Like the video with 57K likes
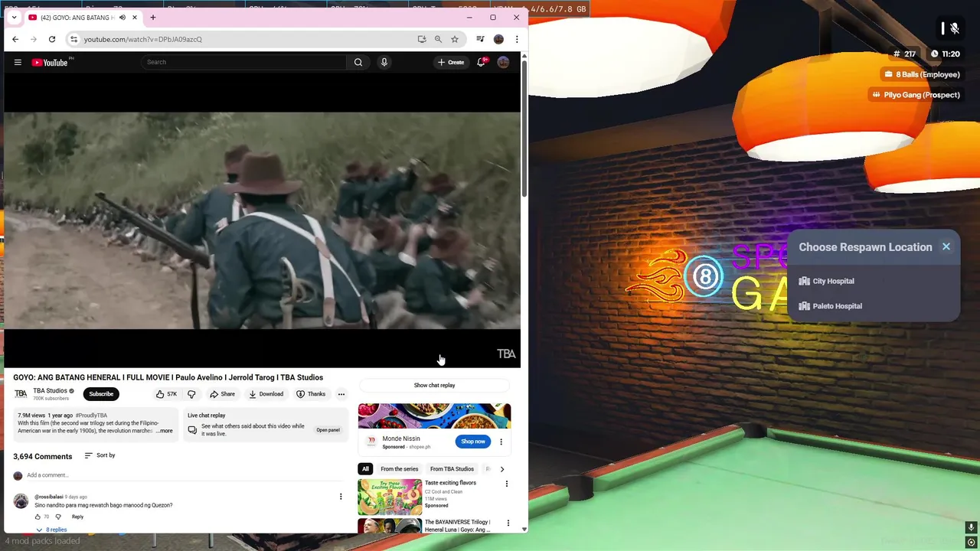Viewport: 980px width, 551px height. tap(166, 394)
